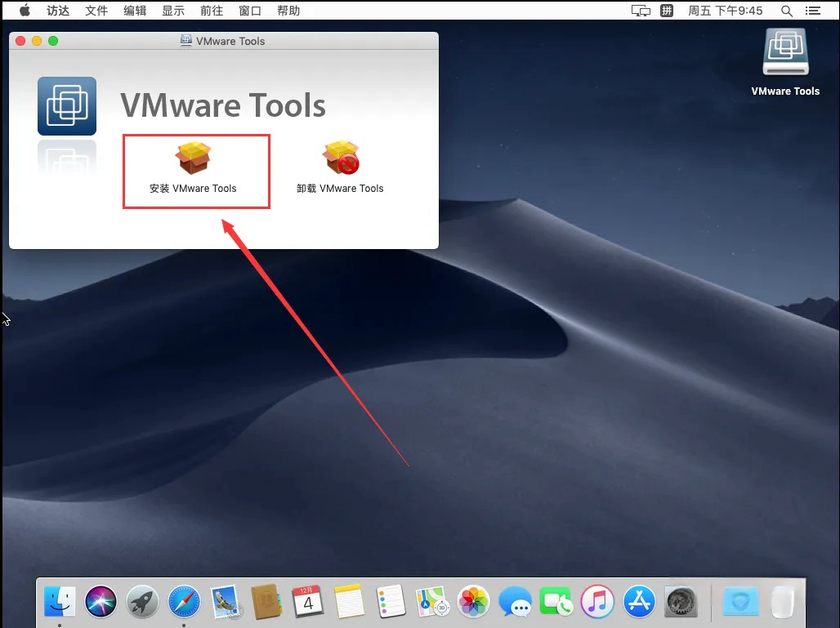Open Launchpad rocket icon in dock

click(x=142, y=601)
